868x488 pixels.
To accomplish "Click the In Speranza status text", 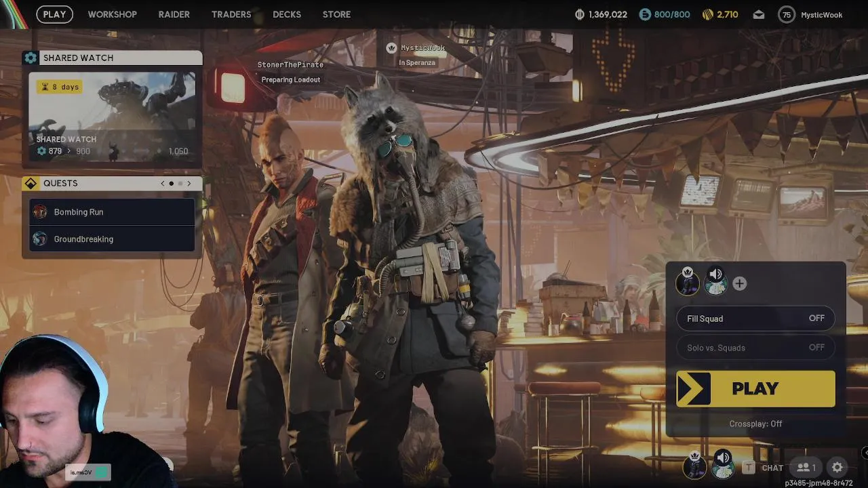I will [417, 63].
